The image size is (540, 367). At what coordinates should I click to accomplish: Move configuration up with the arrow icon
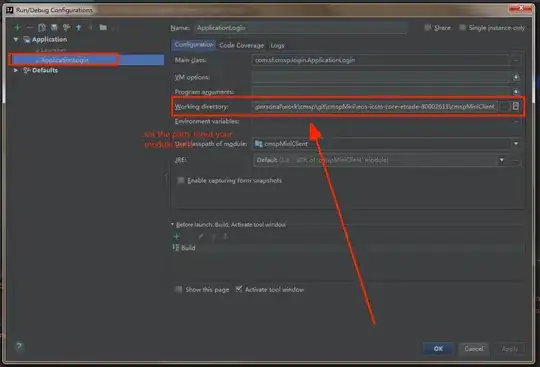pyautogui.click(x=79, y=28)
